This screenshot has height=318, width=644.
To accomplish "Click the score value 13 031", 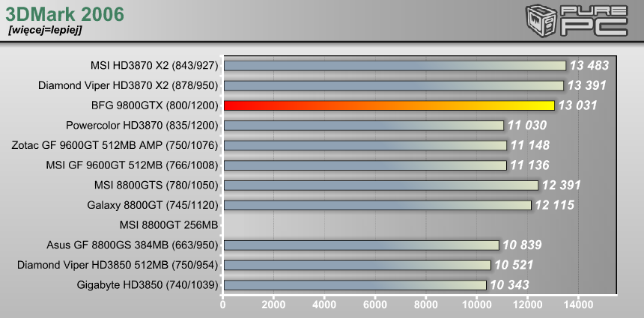I will click(x=577, y=106).
